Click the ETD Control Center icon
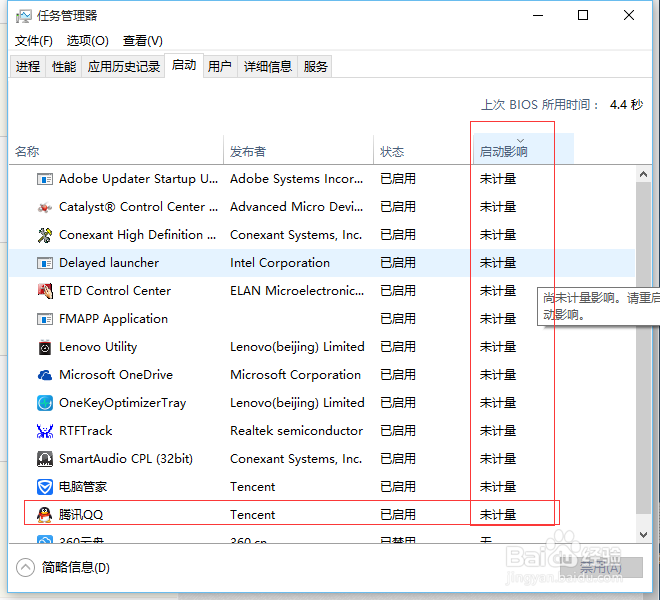 pyautogui.click(x=45, y=291)
